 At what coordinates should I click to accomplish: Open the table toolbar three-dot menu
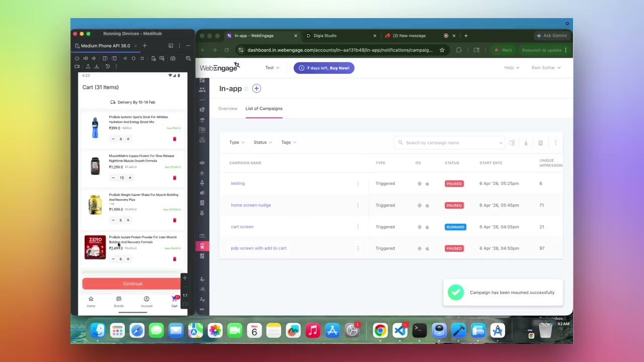(555, 143)
